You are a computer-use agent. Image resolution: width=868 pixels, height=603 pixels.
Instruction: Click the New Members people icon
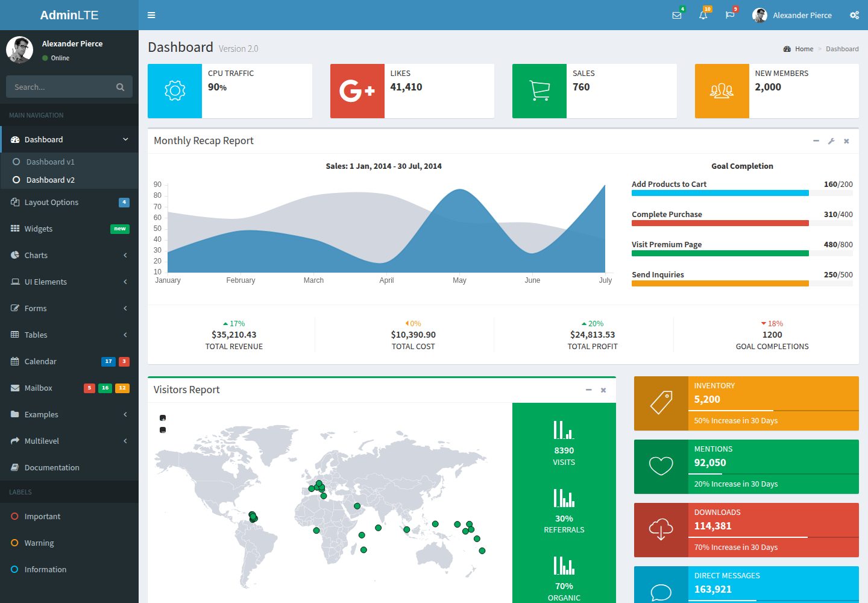pyautogui.click(x=722, y=91)
